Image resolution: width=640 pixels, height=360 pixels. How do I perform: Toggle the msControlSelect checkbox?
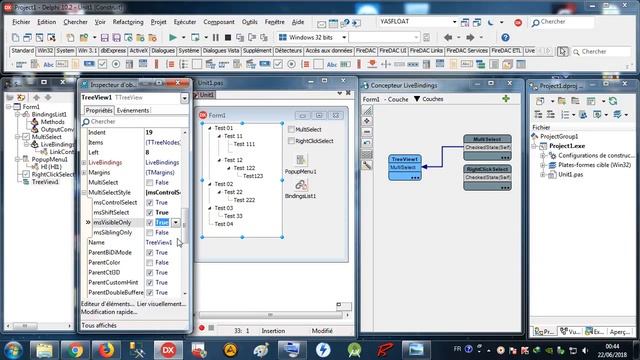pyautogui.click(x=150, y=202)
